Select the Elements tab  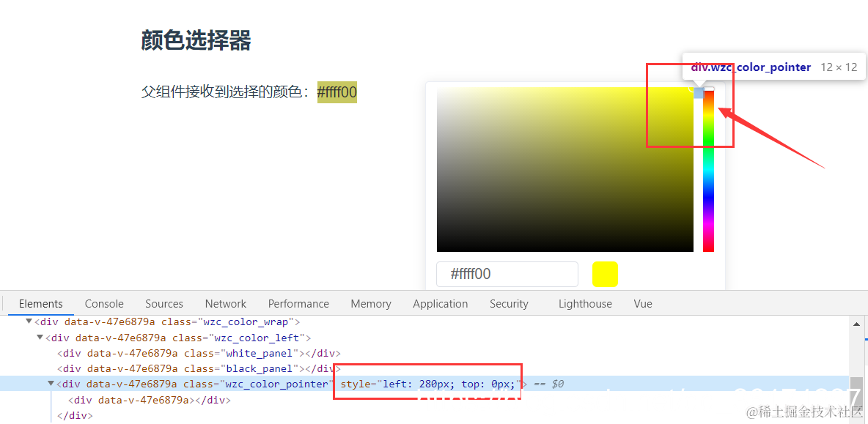(x=40, y=303)
